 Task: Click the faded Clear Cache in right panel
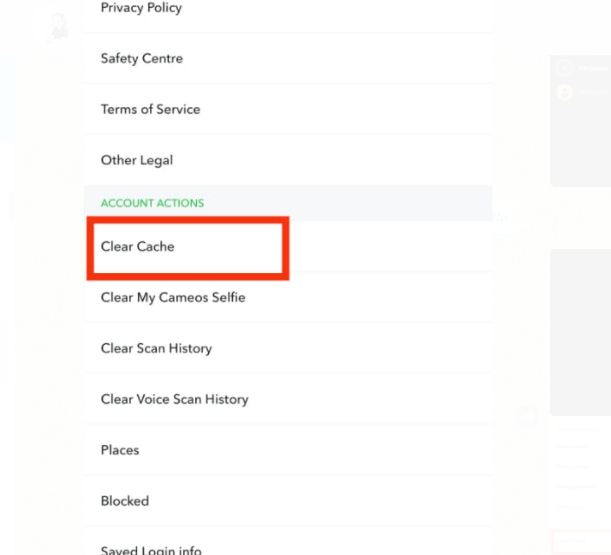point(571,541)
